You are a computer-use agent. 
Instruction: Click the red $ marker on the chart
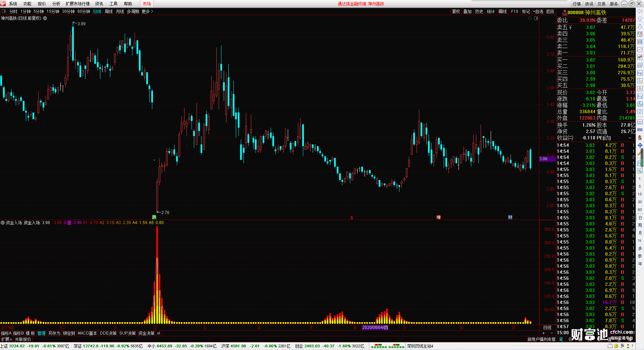click(352, 218)
